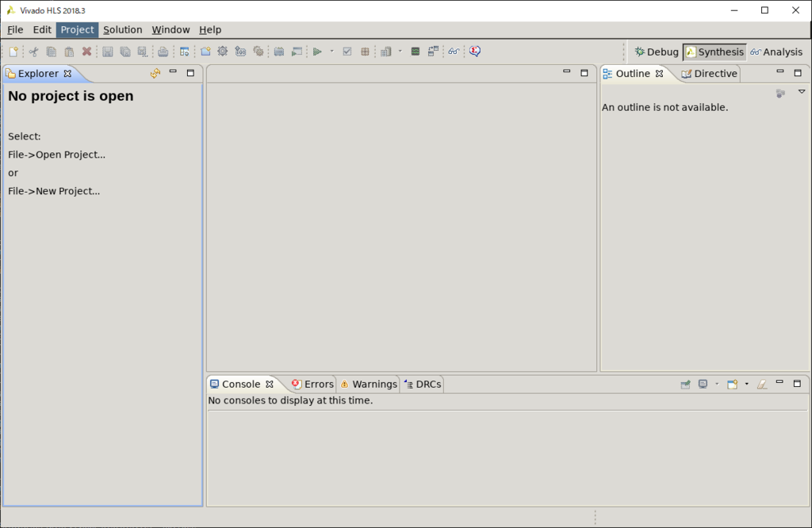Click the Open Analysis Perspective glasses icon
The image size is (812, 528).
(x=454, y=52)
